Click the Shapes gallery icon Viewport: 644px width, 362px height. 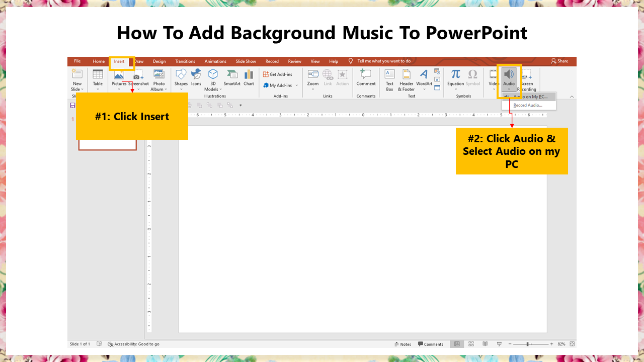[x=181, y=74]
